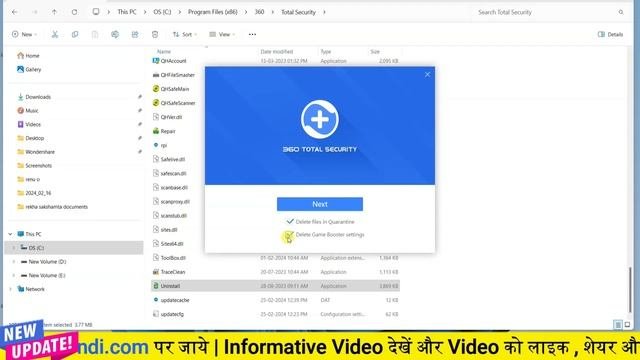Screen dimensions: 640x360
Task: Expand the OS (C:) tree node
Action: point(13,248)
